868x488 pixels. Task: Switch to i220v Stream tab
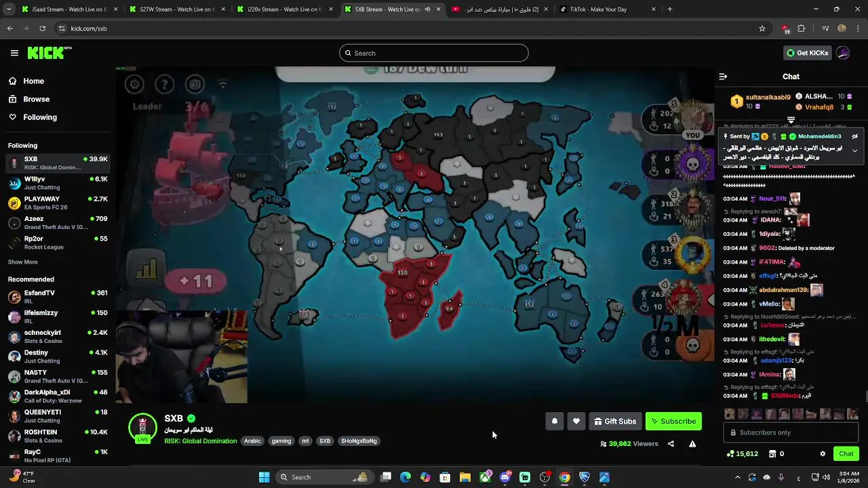click(283, 9)
